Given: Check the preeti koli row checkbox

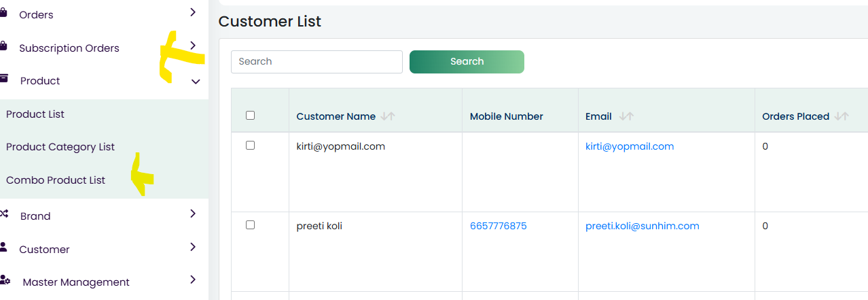Looking at the screenshot, I should 250,225.
